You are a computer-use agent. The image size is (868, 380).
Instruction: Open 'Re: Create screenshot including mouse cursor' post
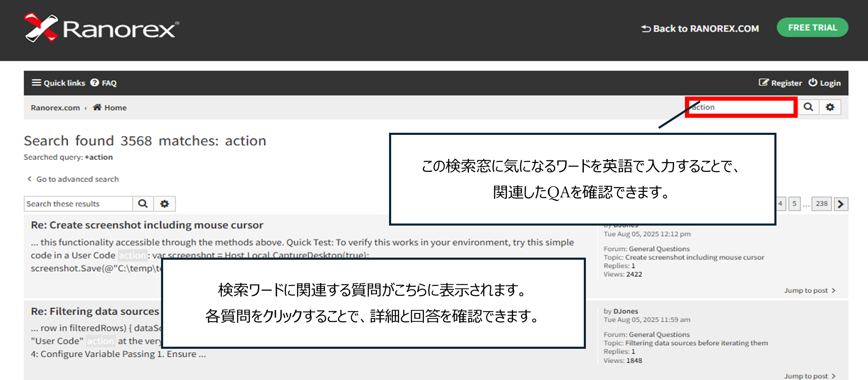tap(147, 225)
